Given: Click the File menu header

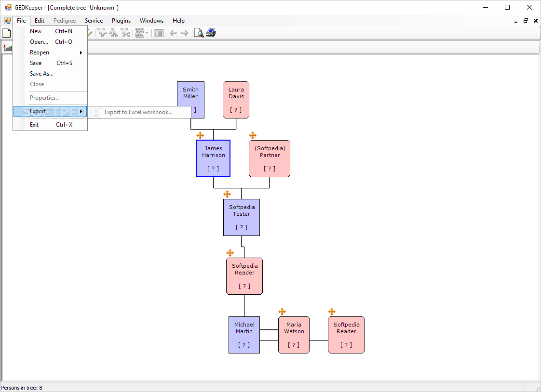Looking at the screenshot, I should point(21,21).
